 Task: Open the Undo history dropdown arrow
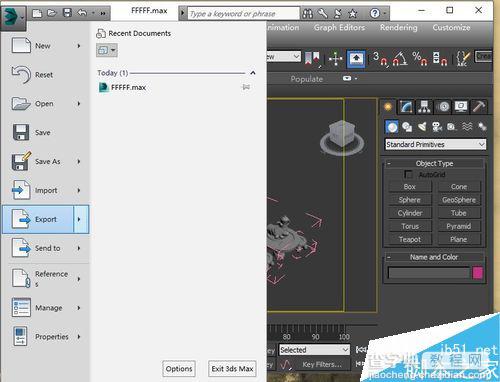pos(93,13)
